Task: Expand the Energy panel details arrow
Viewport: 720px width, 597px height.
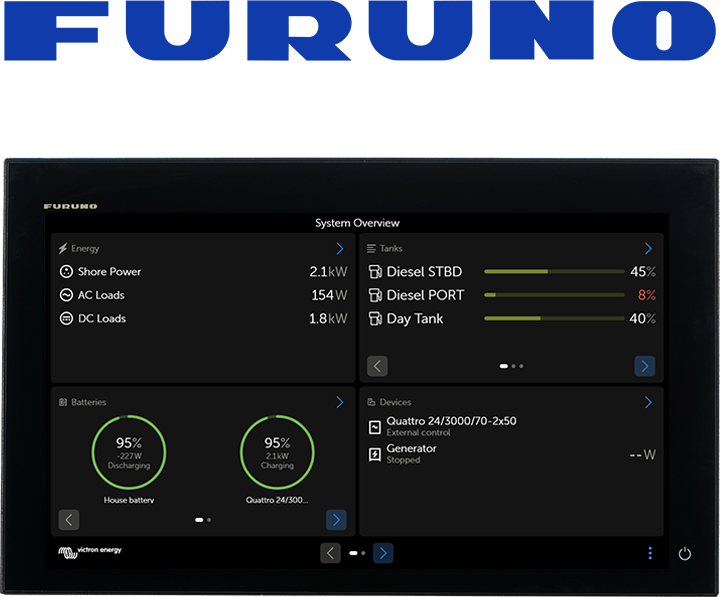Action: [x=340, y=249]
